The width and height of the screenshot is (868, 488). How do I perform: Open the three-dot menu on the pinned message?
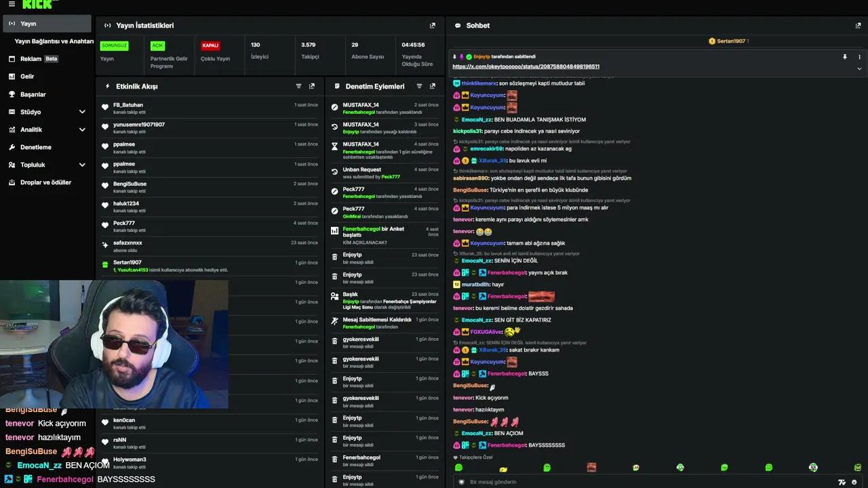859,57
